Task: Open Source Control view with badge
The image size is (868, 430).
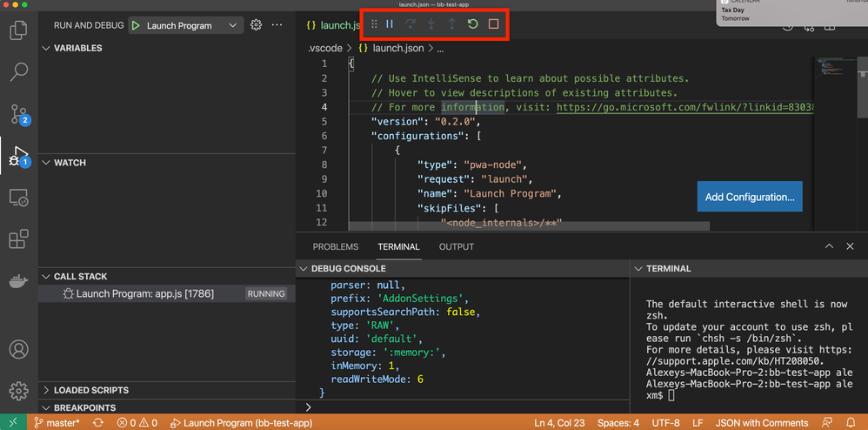Action: (18, 114)
